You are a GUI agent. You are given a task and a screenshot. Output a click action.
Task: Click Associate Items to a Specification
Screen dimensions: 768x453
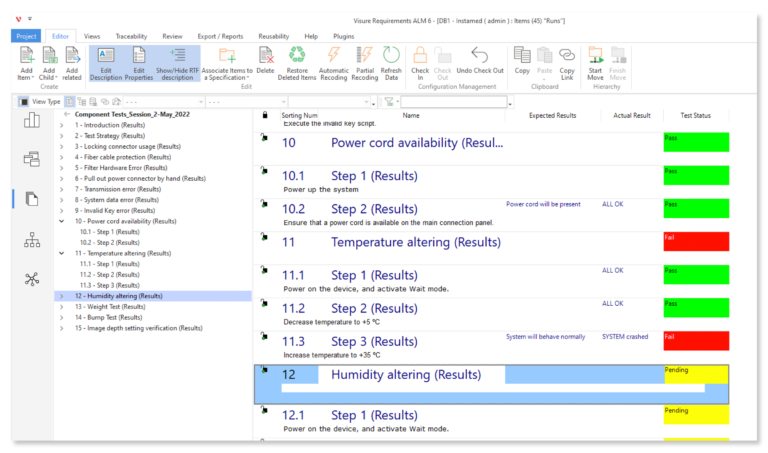pyautogui.click(x=227, y=63)
